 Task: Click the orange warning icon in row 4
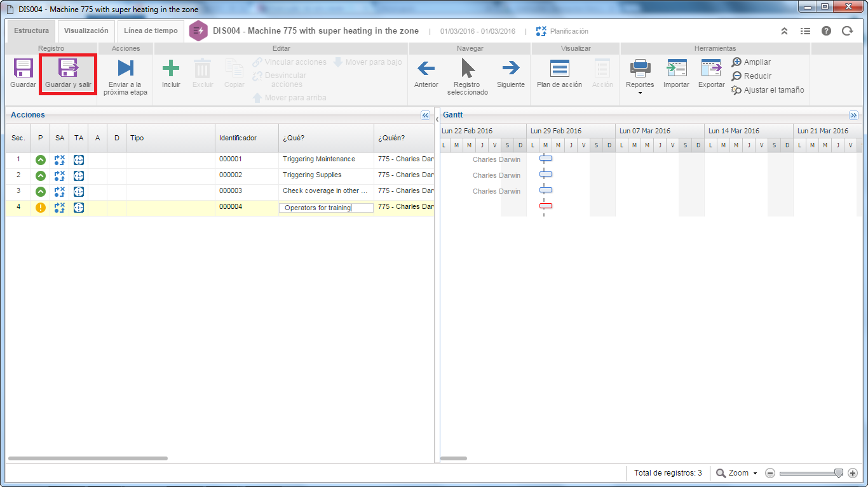point(41,208)
